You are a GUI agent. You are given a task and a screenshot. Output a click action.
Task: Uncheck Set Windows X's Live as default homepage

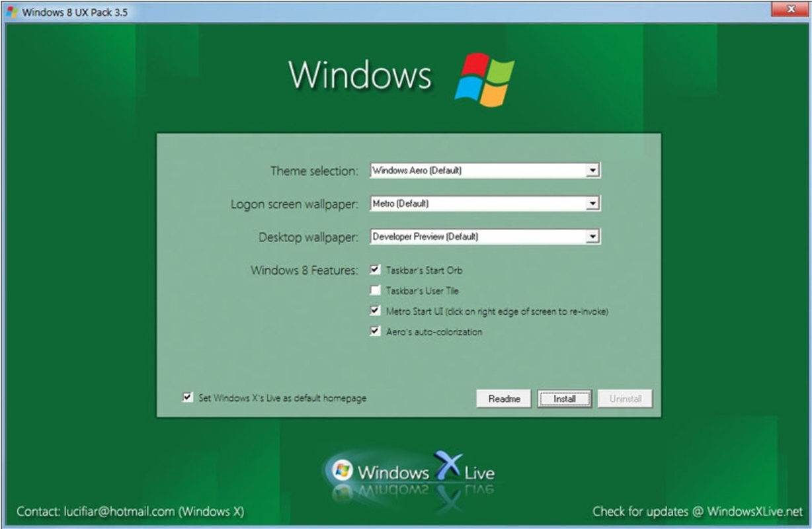tap(188, 398)
